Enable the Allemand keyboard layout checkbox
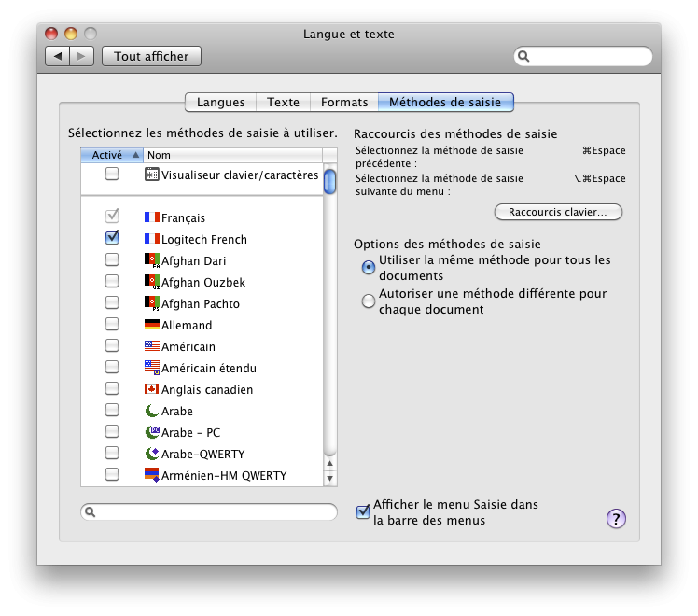Screen dimensions: 698x616 (x=112, y=325)
